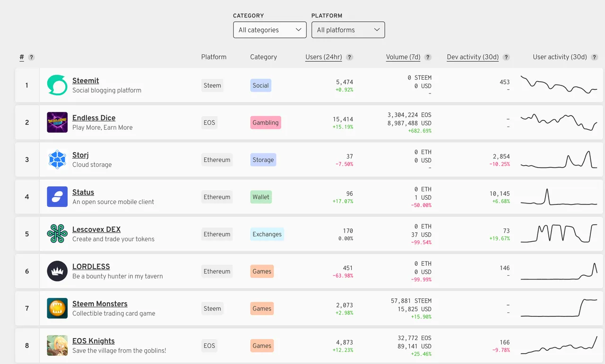
Task: Click the 2,854 dev activity value
Action: point(501,156)
